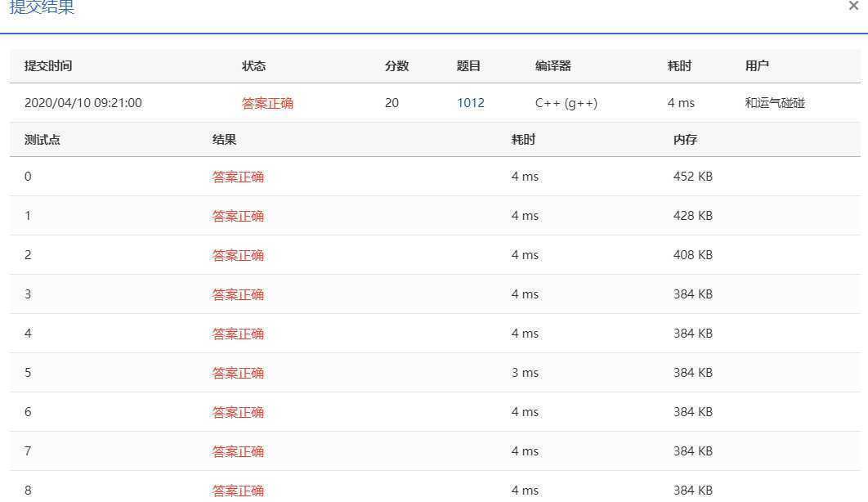This screenshot has width=868, height=502.
Task: Click the score value 20
Action: (392, 103)
